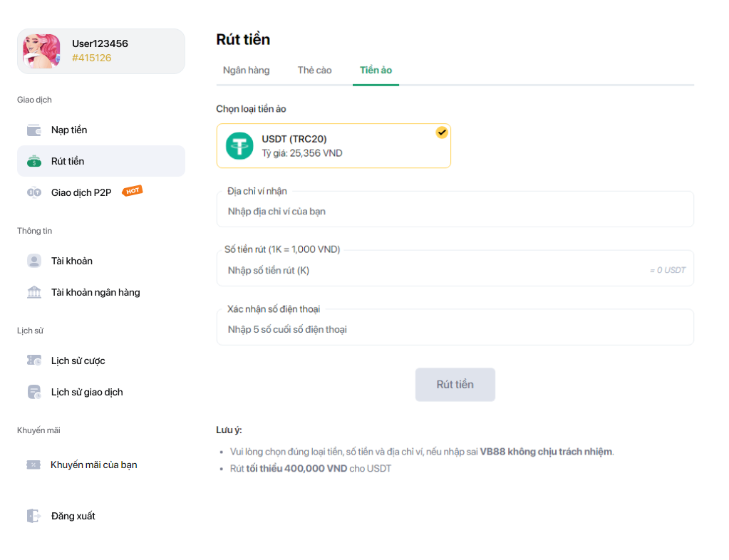This screenshot has height=560, width=729.
Task: View Lịch sử giao dịch
Action: (x=101, y=392)
